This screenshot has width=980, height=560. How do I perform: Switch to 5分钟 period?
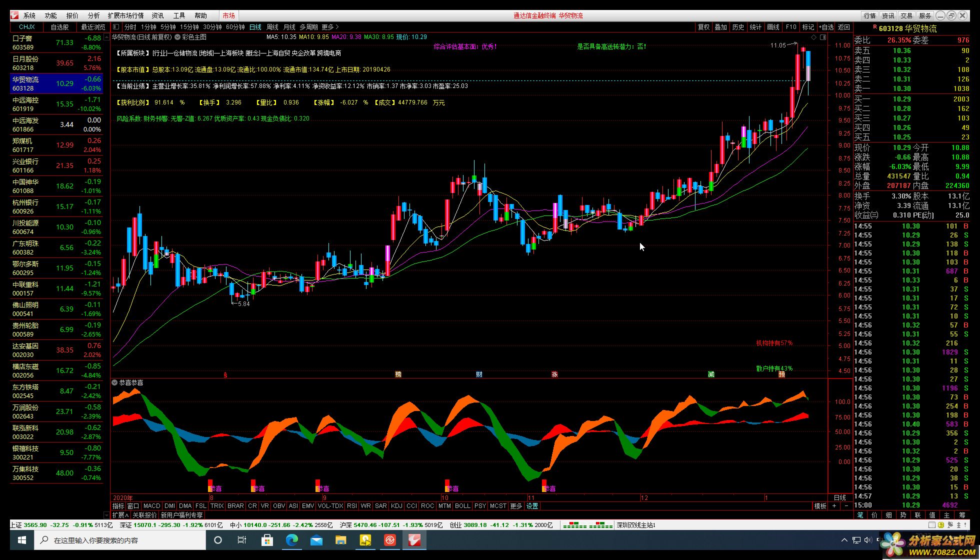[168, 27]
